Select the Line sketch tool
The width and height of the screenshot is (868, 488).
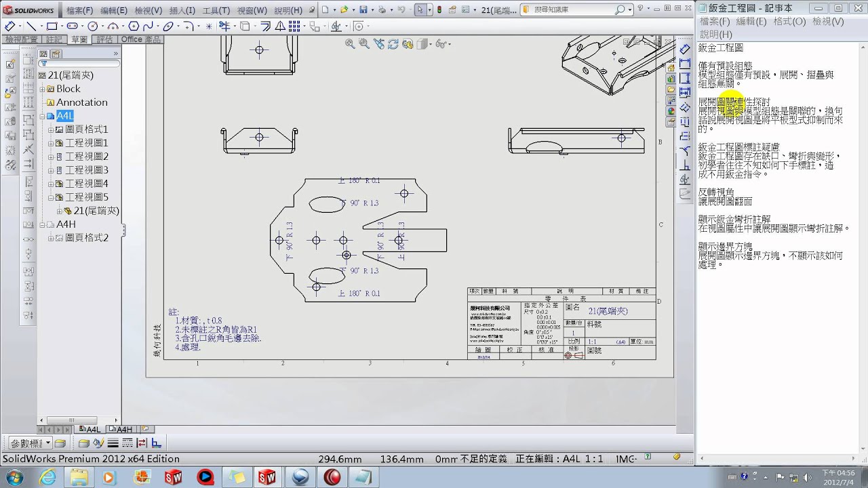tap(31, 26)
